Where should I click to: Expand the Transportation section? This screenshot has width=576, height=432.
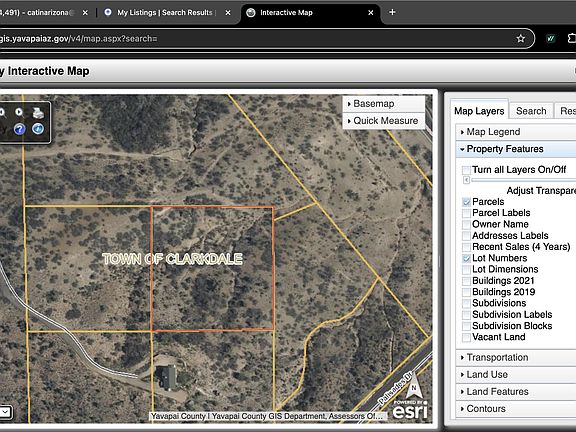(516, 357)
